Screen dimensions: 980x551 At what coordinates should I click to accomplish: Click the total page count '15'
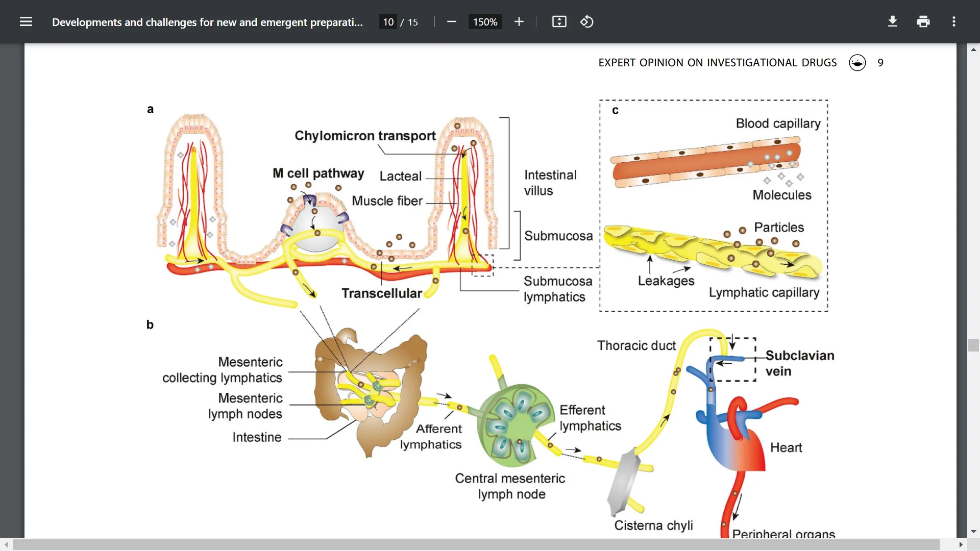click(412, 22)
